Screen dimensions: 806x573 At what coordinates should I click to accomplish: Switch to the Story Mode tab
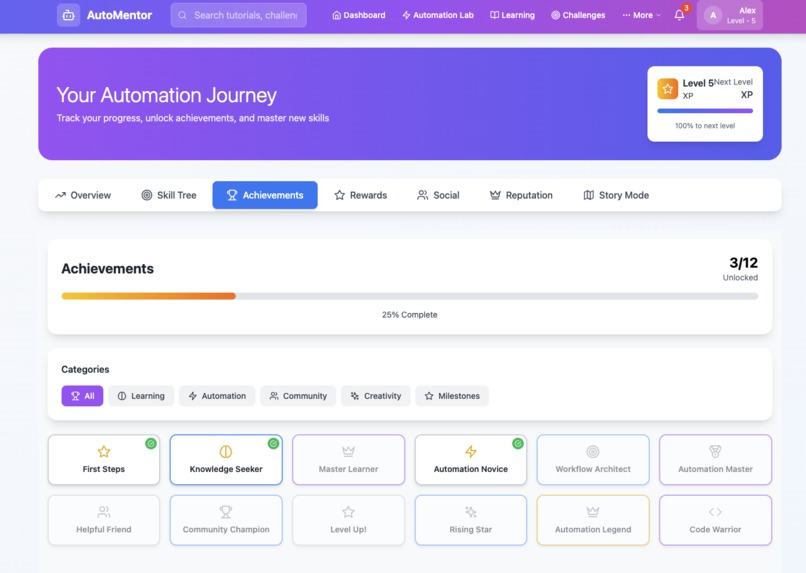(x=616, y=195)
